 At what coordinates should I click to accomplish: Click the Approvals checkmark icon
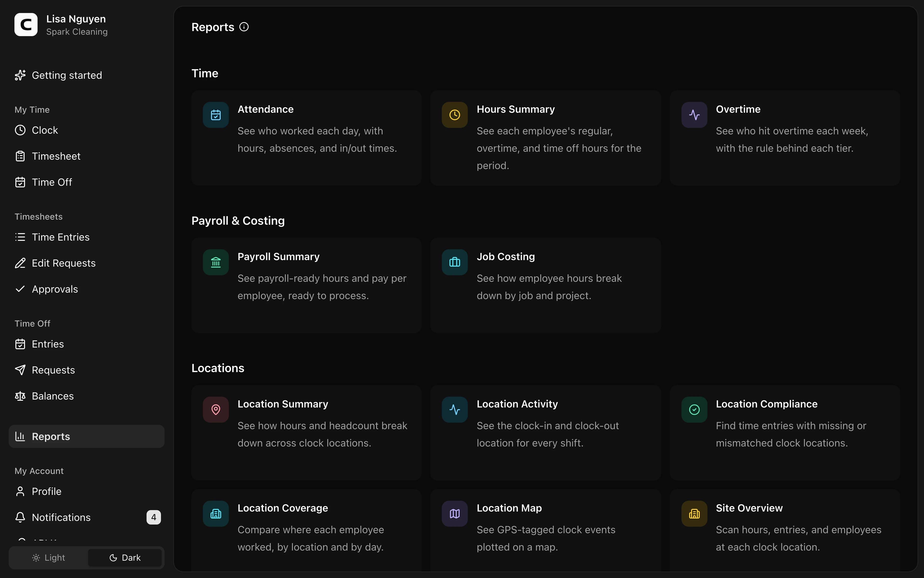click(x=20, y=289)
